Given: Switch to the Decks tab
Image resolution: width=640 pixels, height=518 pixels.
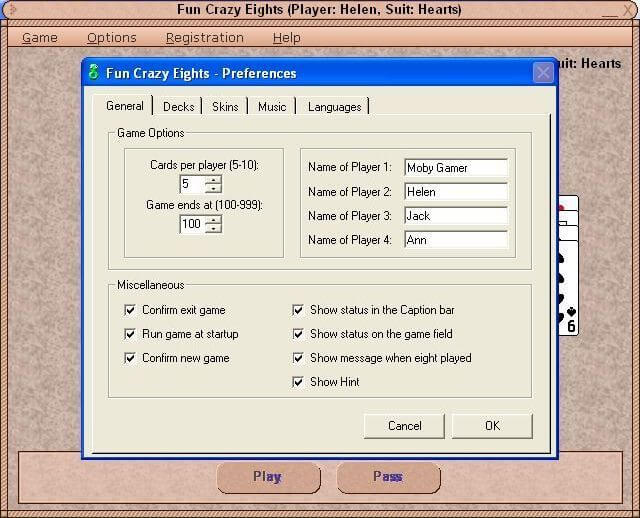Looking at the screenshot, I should (x=178, y=107).
